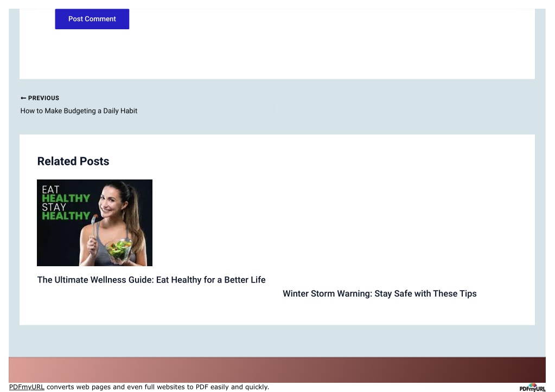Open 'How to Make Budgeting a Daily Habit'
The height and width of the screenshot is (392, 555).
pyautogui.click(x=79, y=111)
